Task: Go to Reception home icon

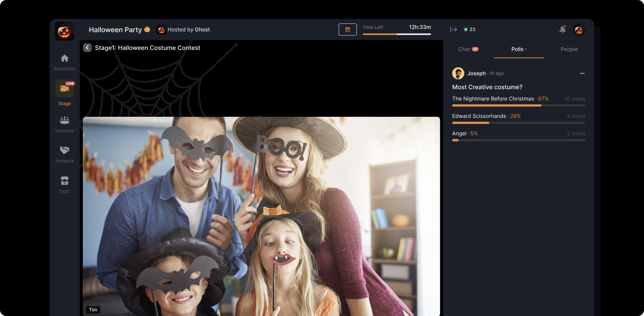Action: pyautogui.click(x=64, y=58)
